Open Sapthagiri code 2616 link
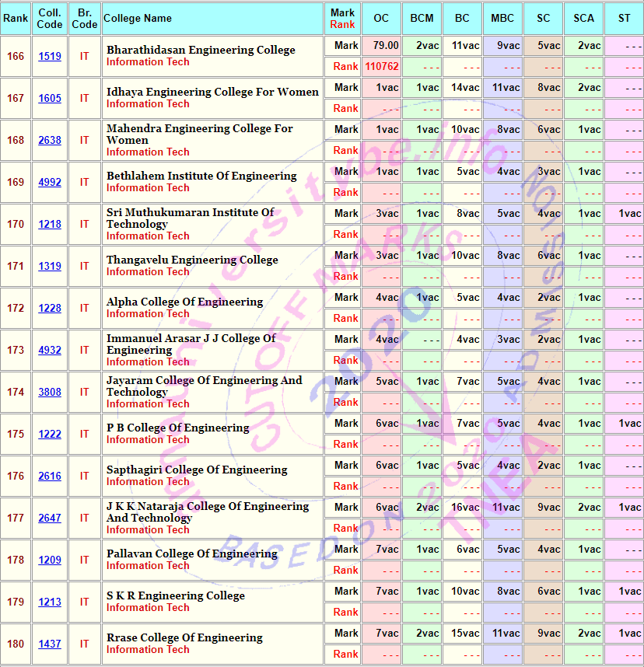Viewport: 644px width, 667px height. [x=50, y=476]
